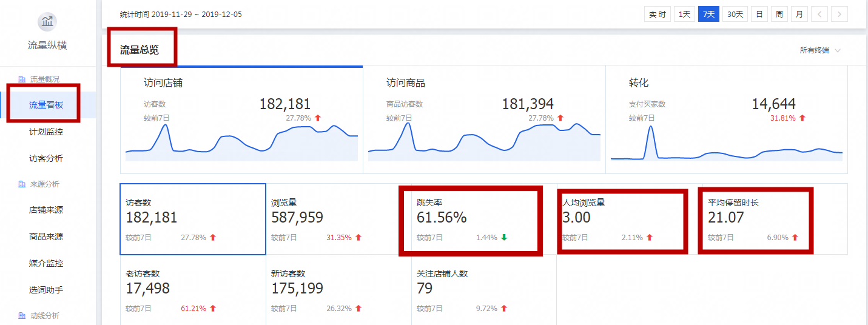Select the 老访客数 metric tile
This screenshot has width=868, height=325.
[x=193, y=290]
